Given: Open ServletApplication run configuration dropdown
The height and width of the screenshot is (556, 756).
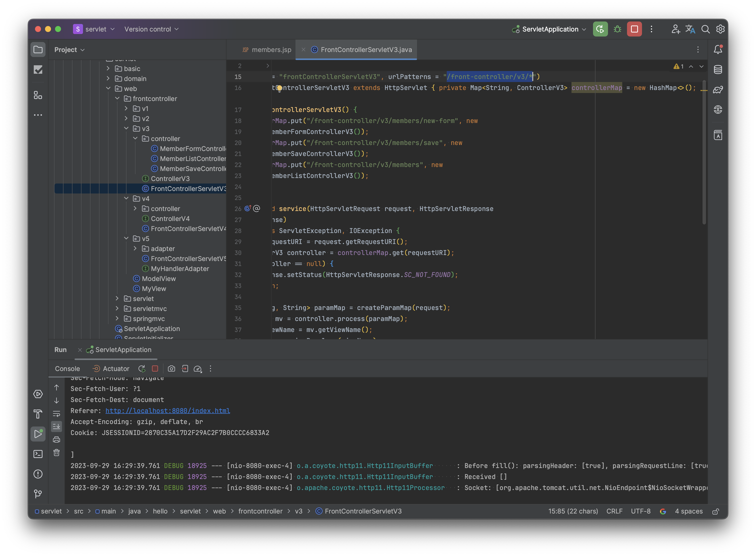Looking at the screenshot, I should (x=549, y=29).
